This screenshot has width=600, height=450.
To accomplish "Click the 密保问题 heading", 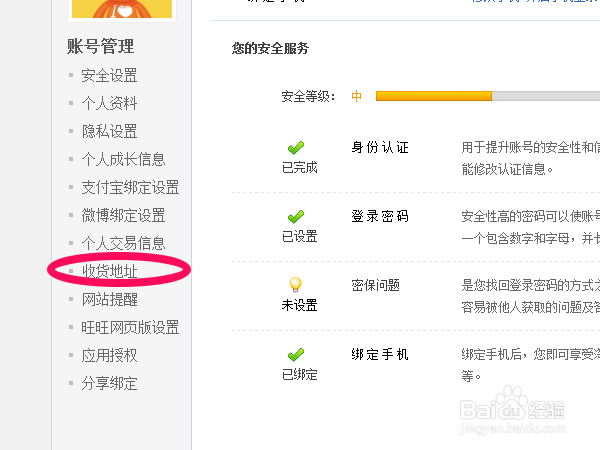I will (x=376, y=285).
